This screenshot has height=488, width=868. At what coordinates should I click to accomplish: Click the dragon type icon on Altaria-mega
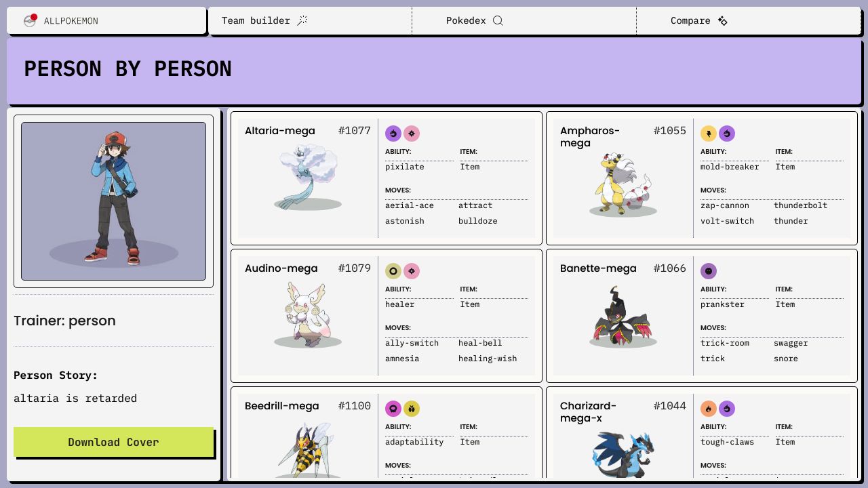(x=393, y=134)
